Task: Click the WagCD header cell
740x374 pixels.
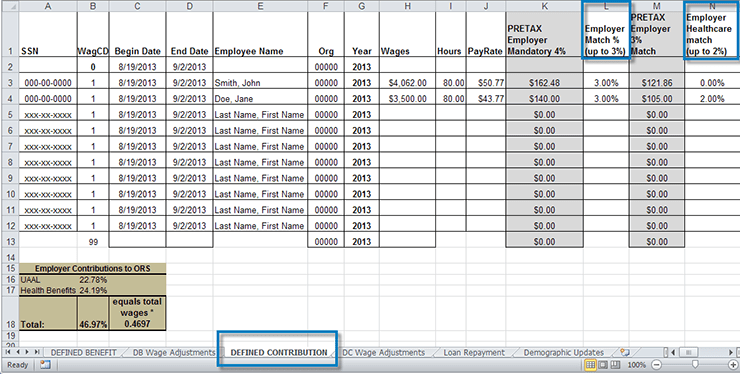Action: pos(92,34)
